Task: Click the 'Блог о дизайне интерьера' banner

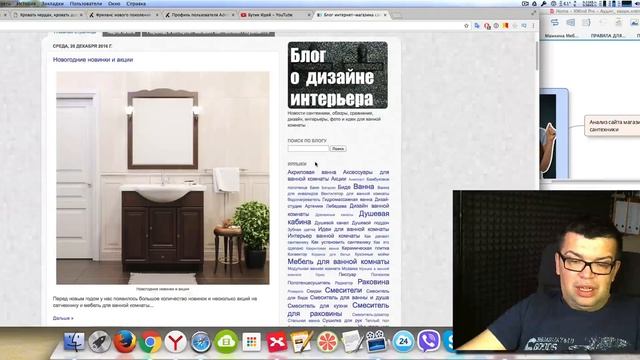Action: point(338,75)
